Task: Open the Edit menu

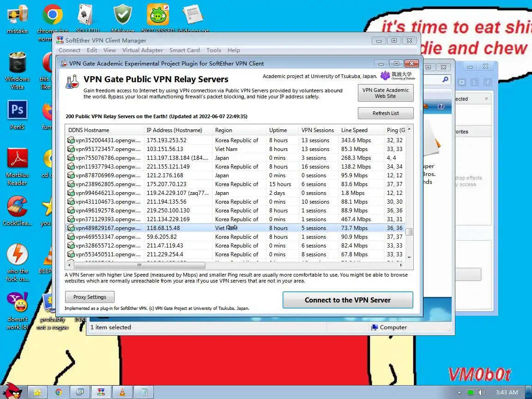Action: tap(91, 50)
